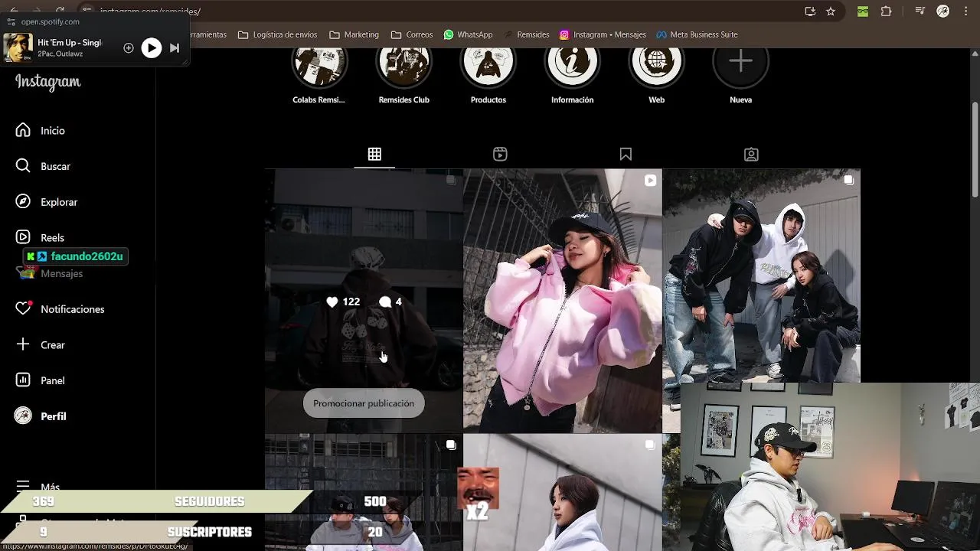The height and width of the screenshot is (551, 980).
Task: Click Promocionar publicación button
Action: coord(364,403)
